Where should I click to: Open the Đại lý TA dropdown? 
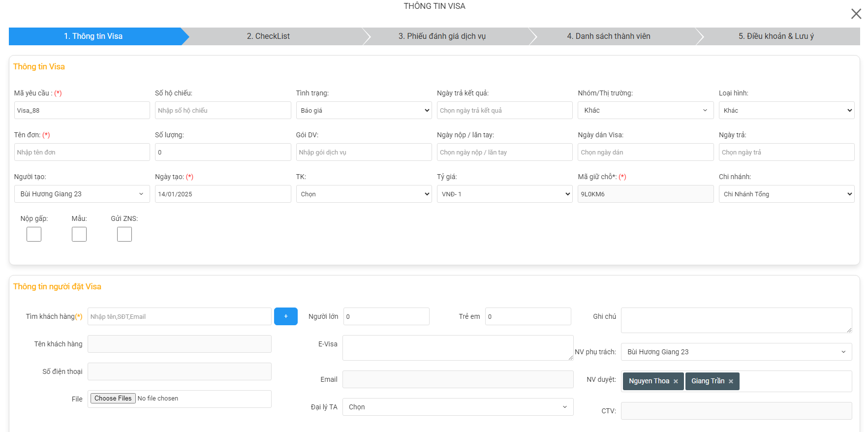458,407
